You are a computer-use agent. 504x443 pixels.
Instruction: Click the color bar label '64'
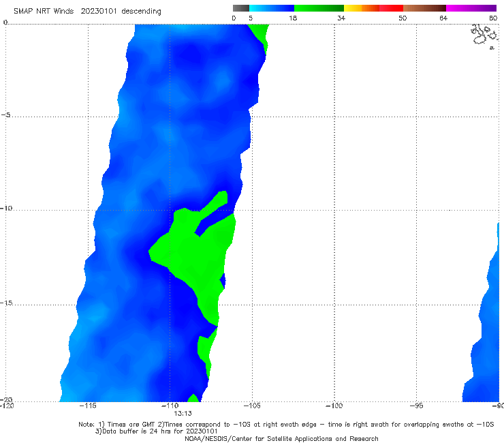click(x=443, y=18)
